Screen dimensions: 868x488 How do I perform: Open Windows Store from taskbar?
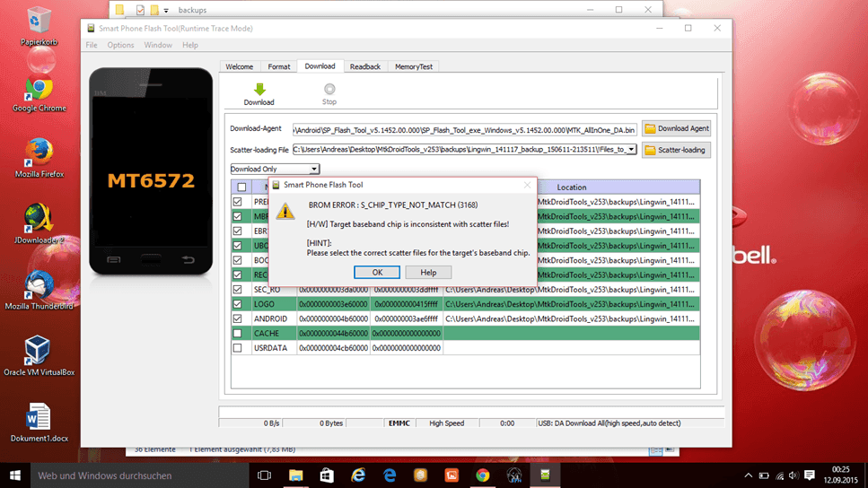[x=327, y=475]
